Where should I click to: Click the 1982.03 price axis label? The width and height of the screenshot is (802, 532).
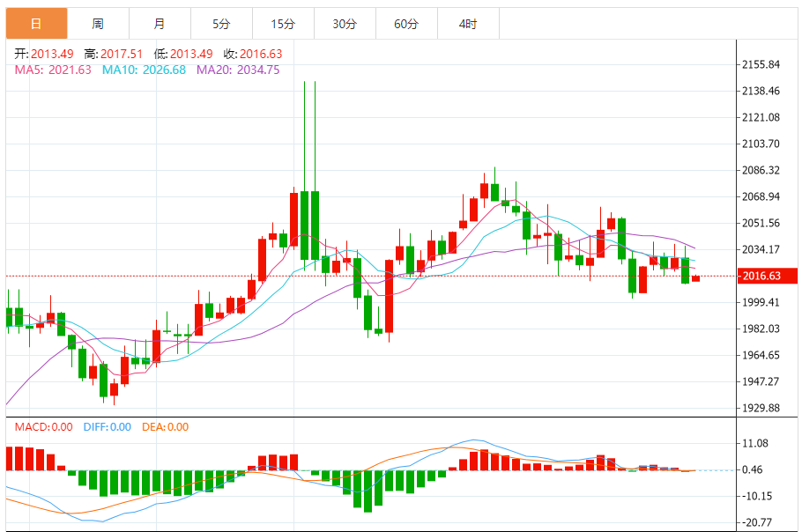tap(761, 329)
